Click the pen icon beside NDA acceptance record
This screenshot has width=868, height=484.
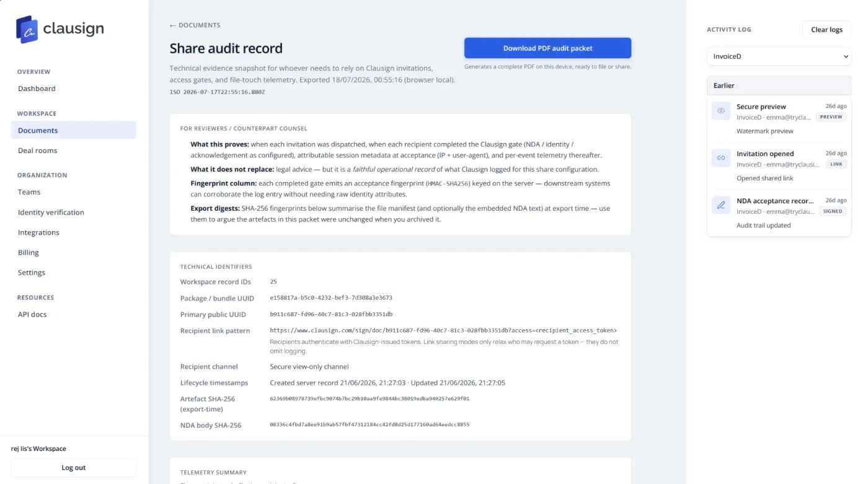tap(721, 205)
